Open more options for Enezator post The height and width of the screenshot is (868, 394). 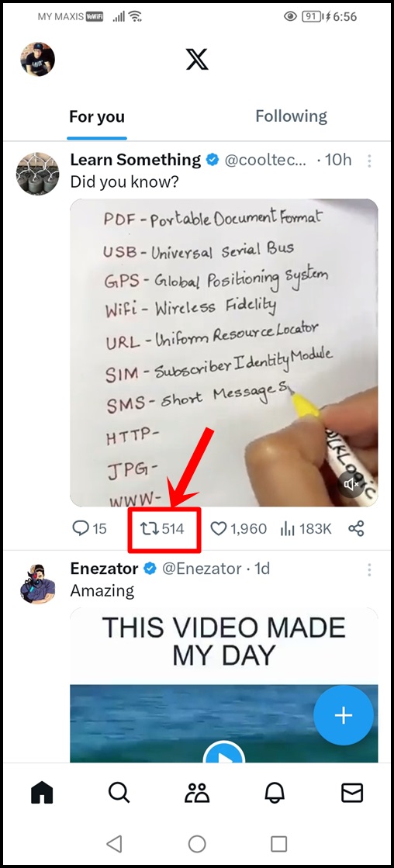pyautogui.click(x=369, y=569)
